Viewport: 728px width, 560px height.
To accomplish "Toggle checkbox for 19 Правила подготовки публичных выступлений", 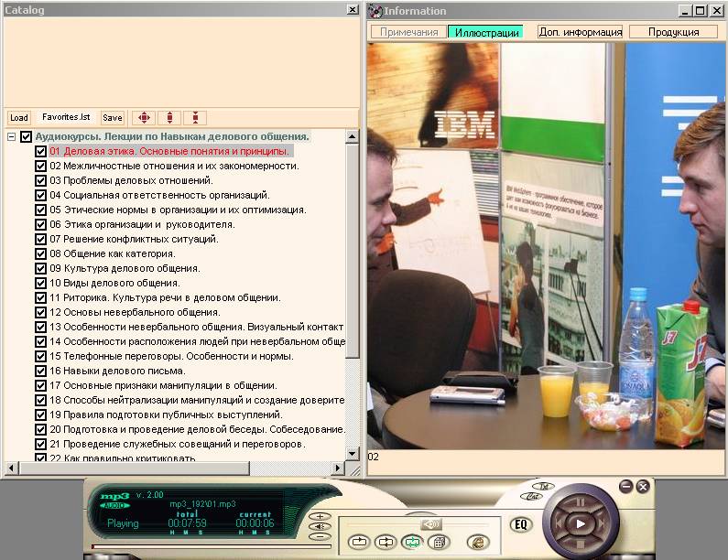I will pos(41,415).
